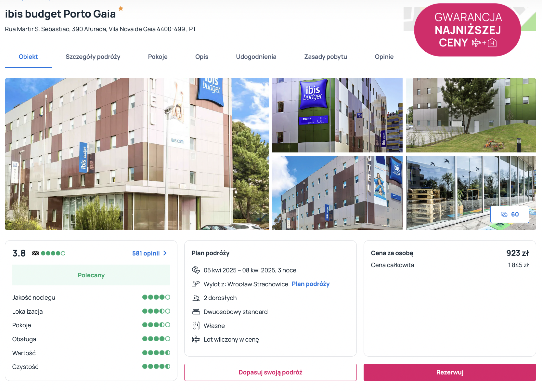This screenshot has height=392, width=542.
Task: Click the cutlery icon beside Własne
Action: 196,325
